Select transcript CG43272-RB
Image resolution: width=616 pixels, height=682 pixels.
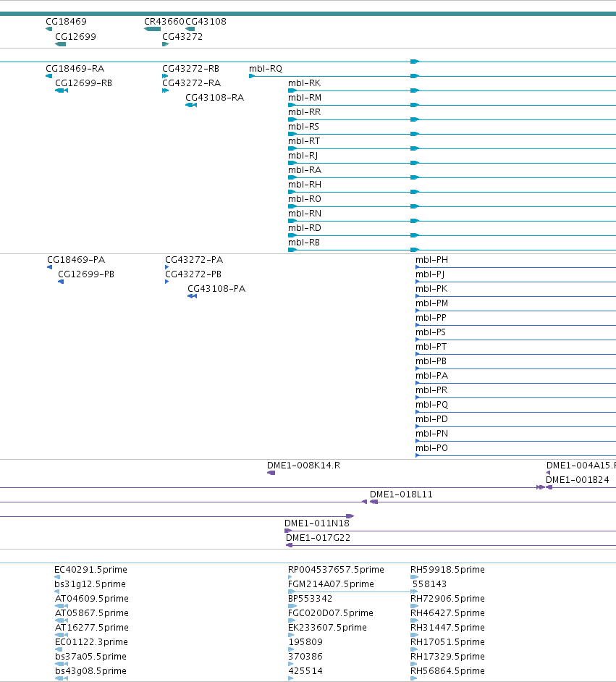tap(191, 68)
